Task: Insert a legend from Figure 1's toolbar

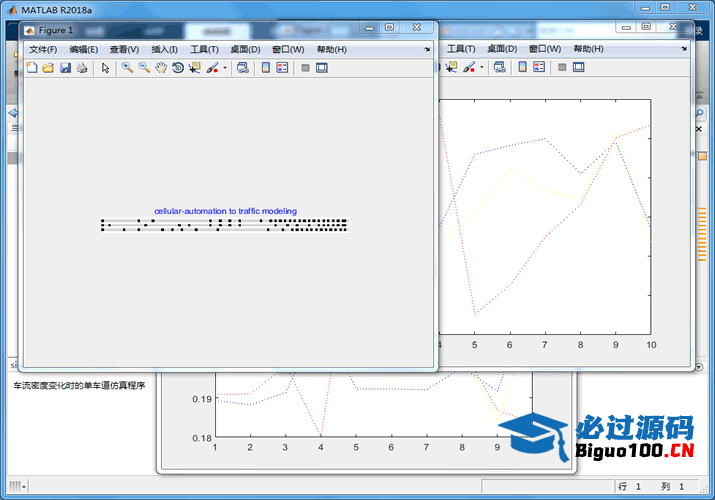Action: (x=282, y=68)
